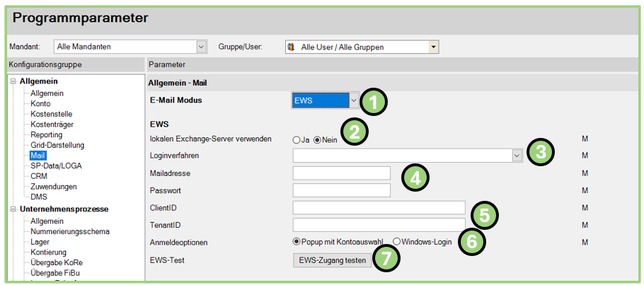
Task: Select Kostenstelle in the tree
Action: point(51,114)
